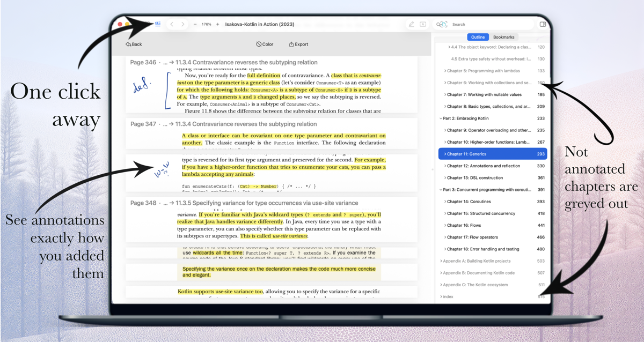Click the Back button

point(134,44)
